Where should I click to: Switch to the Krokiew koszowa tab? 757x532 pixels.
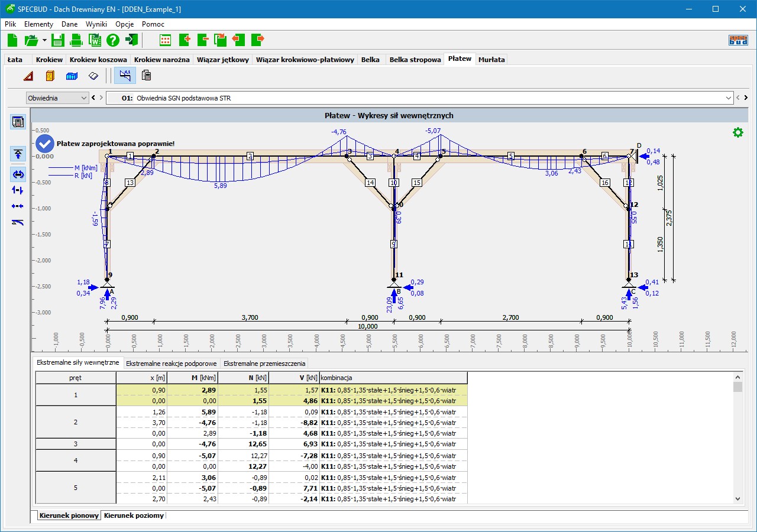click(98, 60)
